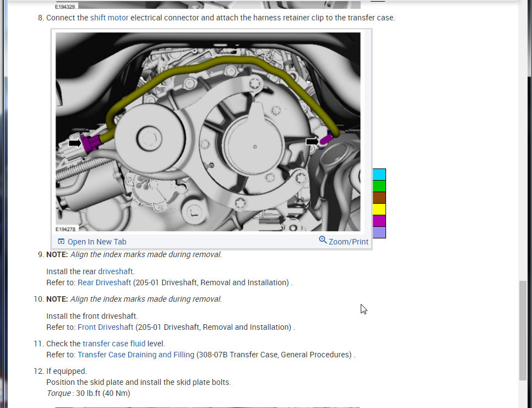Open the 'Rear Driveshaft' reference link
The height and width of the screenshot is (408, 532).
pos(104,282)
